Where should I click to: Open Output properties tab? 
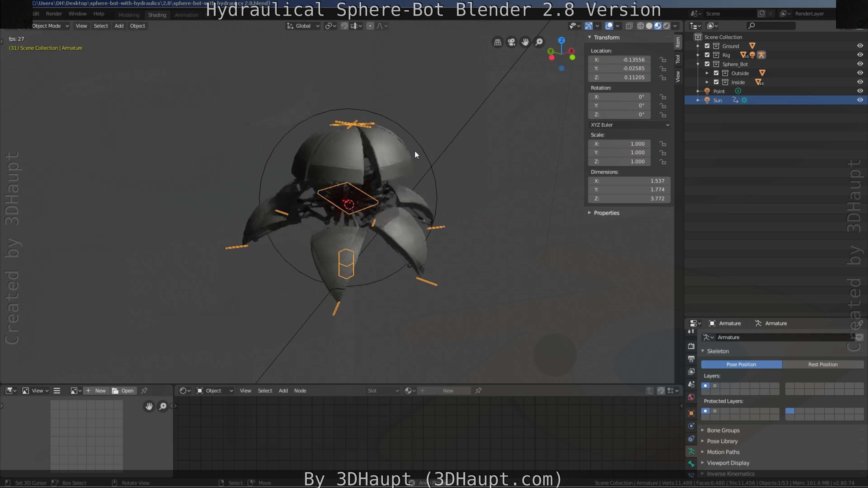691,359
